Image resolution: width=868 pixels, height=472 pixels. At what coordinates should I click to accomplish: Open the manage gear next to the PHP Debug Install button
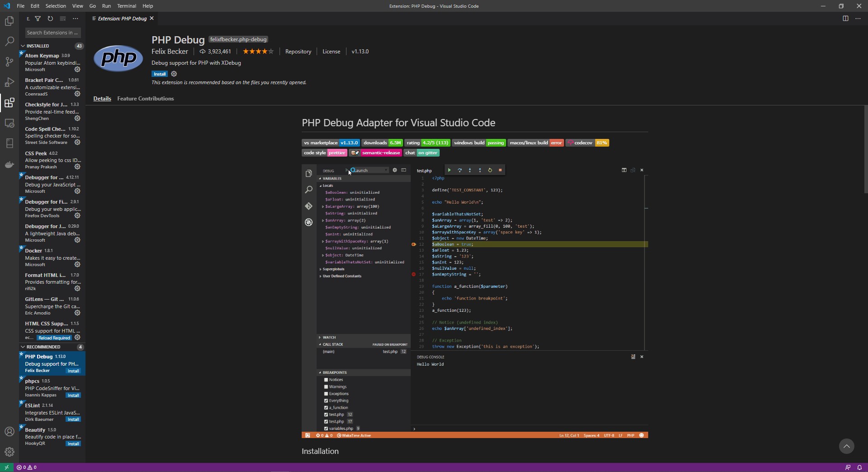(174, 74)
